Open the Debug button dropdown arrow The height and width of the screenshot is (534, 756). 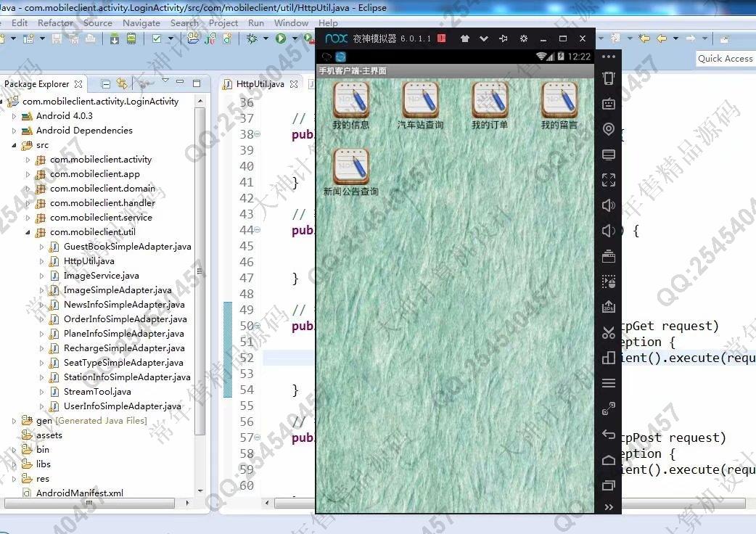coord(266,38)
